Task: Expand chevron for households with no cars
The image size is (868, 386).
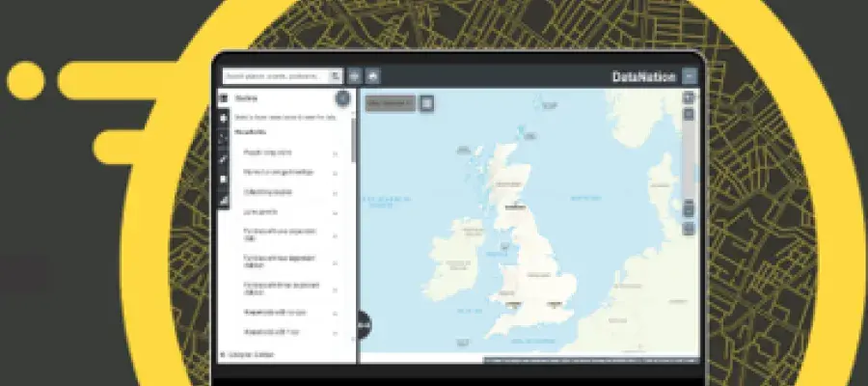Action: (x=335, y=314)
